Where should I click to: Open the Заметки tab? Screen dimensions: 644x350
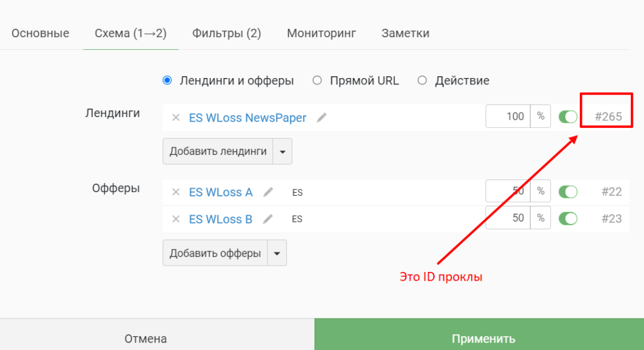click(406, 33)
